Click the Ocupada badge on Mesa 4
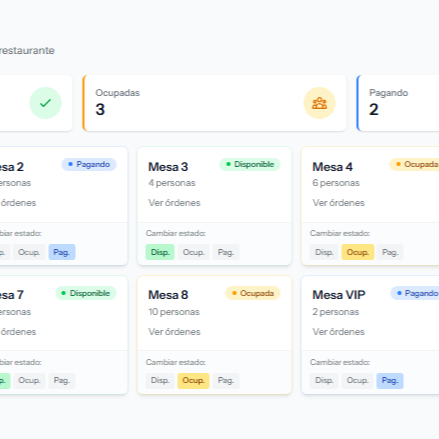Image resolution: width=439 pixels, height=439 pixels. 415,164
